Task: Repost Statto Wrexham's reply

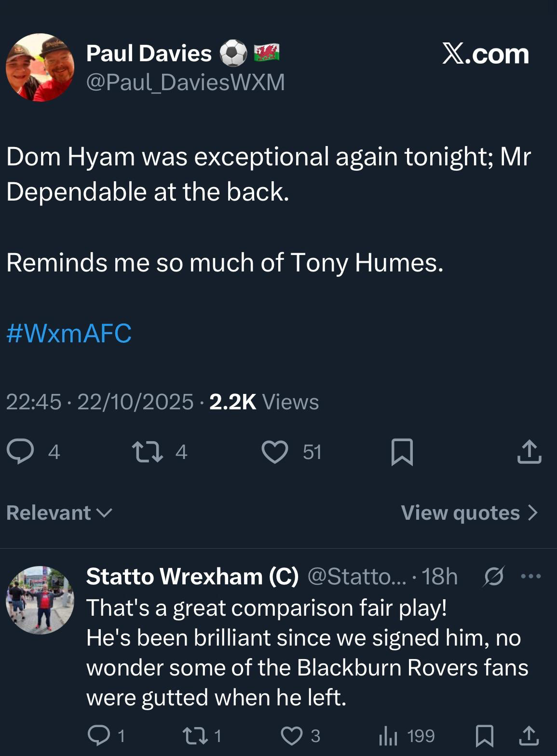Action: (194, 736)
